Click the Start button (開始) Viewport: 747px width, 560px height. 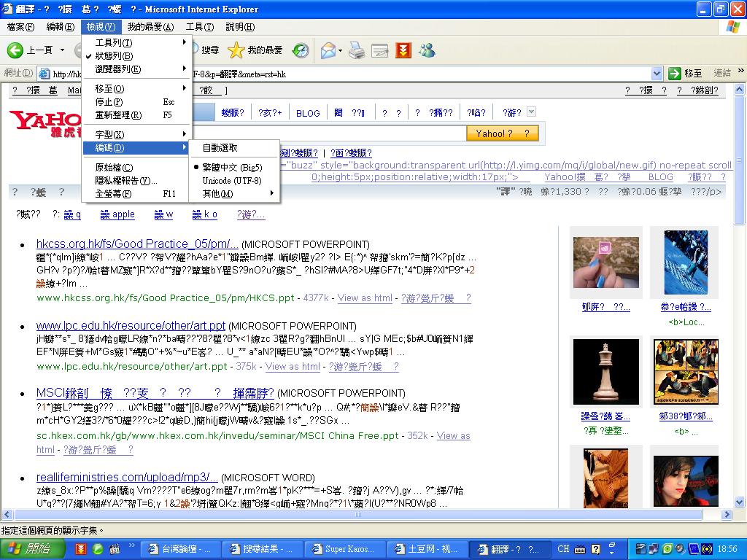point(31,548)
